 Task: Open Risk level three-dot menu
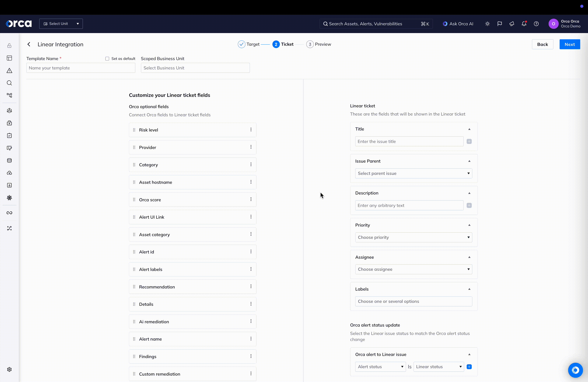point(251,130)
